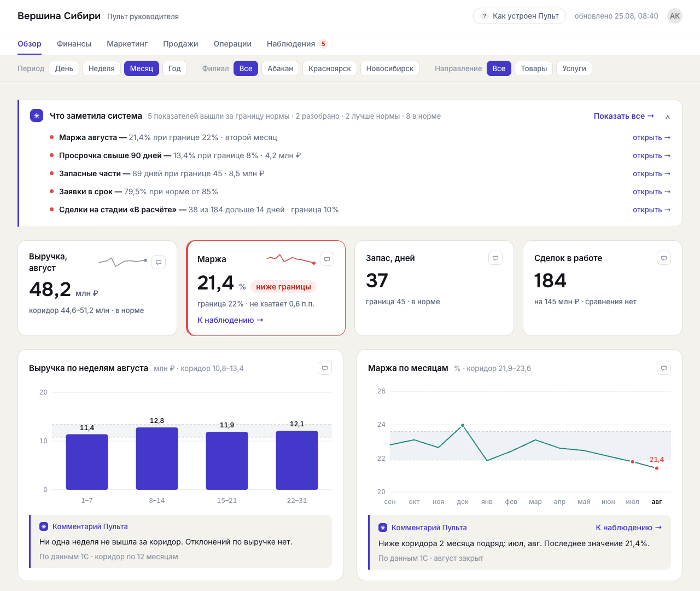
Task: Select Товары direction filter
Action: [534, 68]
